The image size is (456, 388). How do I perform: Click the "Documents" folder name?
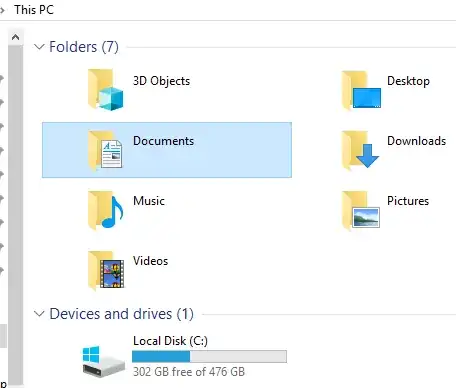163,141
